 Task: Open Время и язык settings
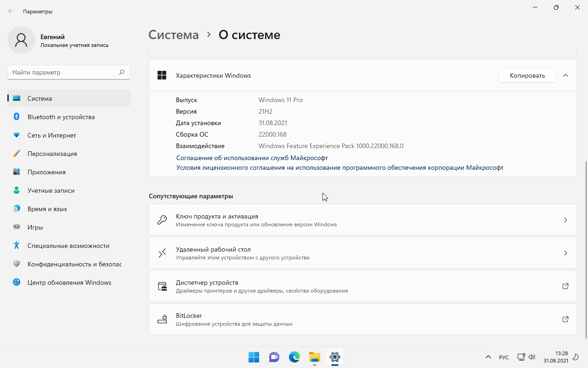pyautogui.click(x=69, y=209)
